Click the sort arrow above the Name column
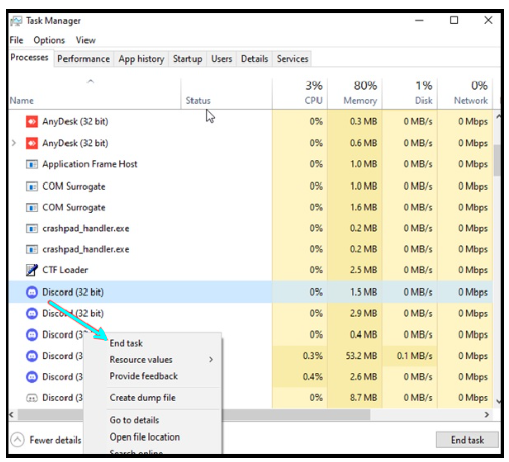The width and height of the screenshot is (509, 462). (x=90, y=81)
